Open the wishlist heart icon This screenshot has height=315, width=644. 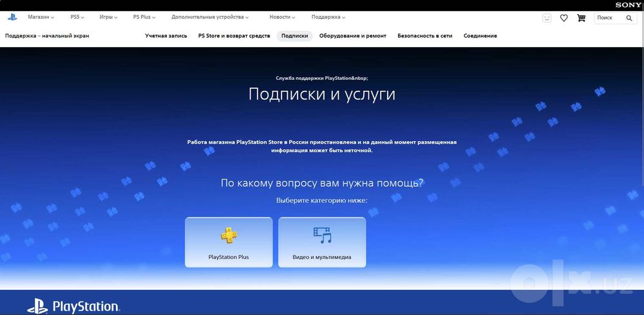564,17
